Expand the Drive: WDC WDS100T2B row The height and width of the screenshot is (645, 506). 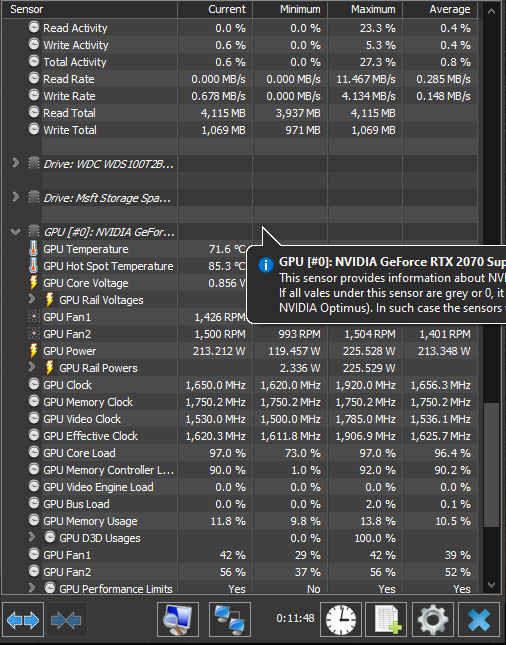tap(15, 163)
